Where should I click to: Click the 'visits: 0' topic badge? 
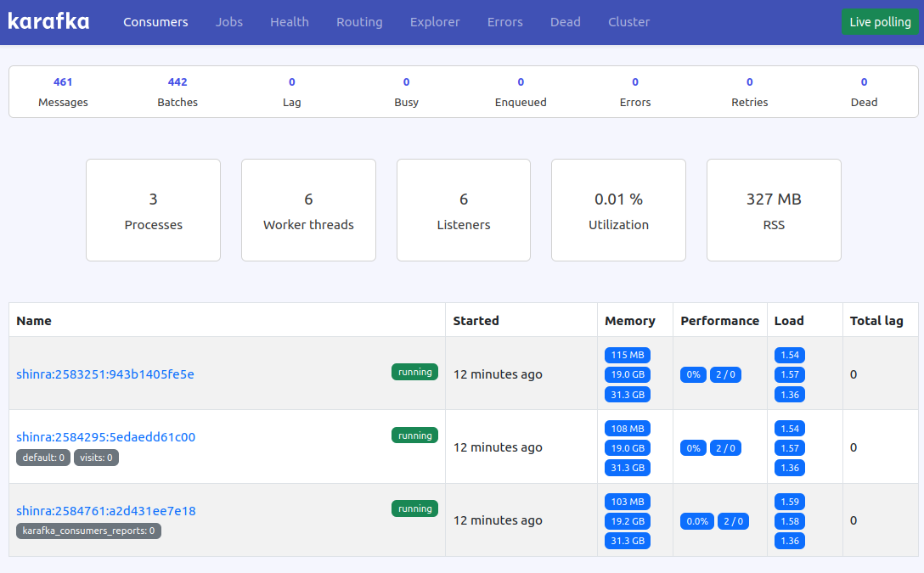click(96, 458)
